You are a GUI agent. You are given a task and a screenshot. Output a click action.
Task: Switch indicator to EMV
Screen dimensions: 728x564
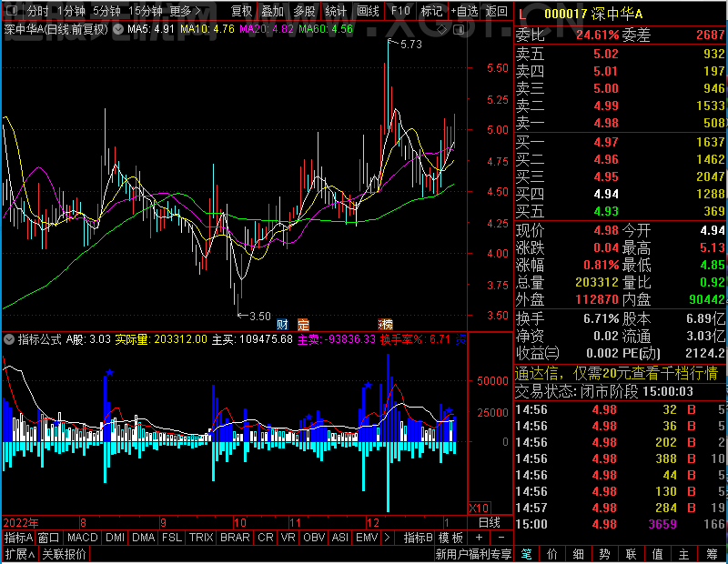pyautogui.click(x=367, y=538)
